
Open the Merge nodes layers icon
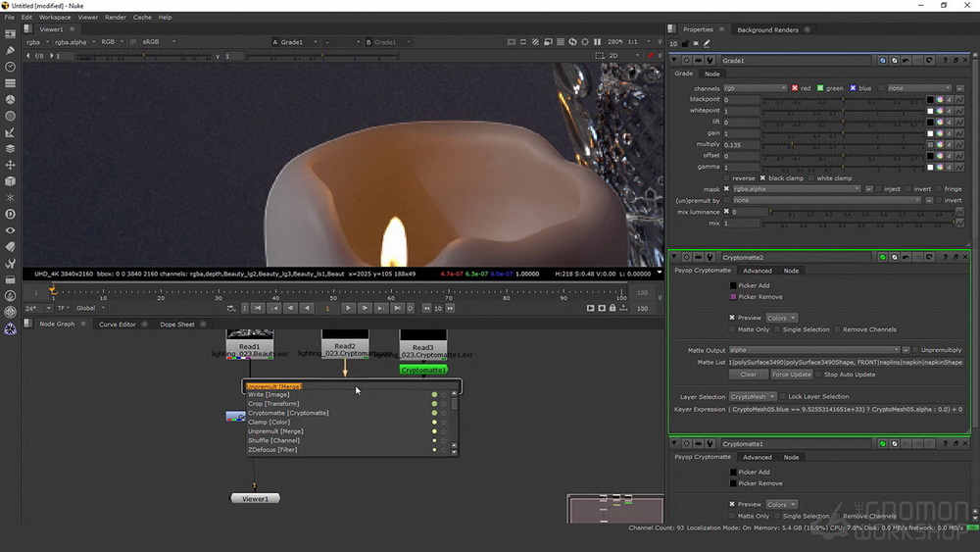(x=10, y=149)
